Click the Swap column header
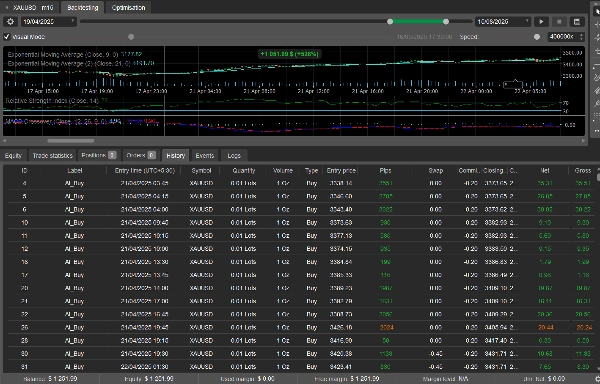The height and width of the screenshot is (384, 600). click(x=435, y=171)
